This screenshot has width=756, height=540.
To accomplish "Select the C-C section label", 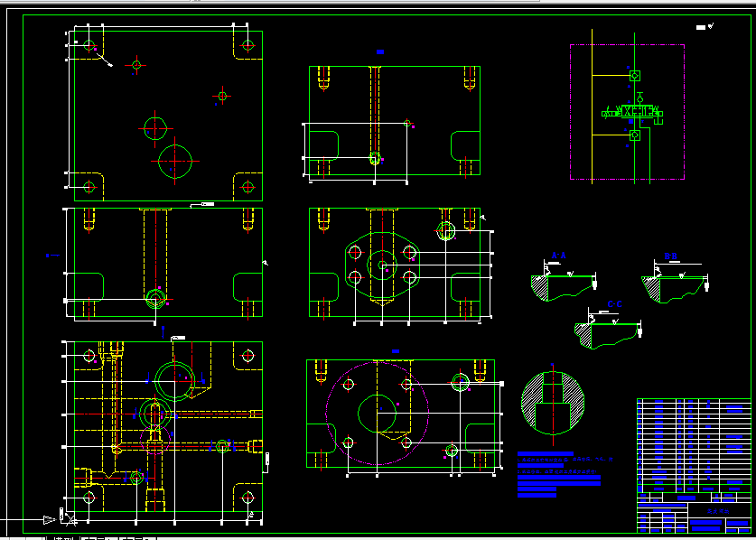I will (615, 304).
